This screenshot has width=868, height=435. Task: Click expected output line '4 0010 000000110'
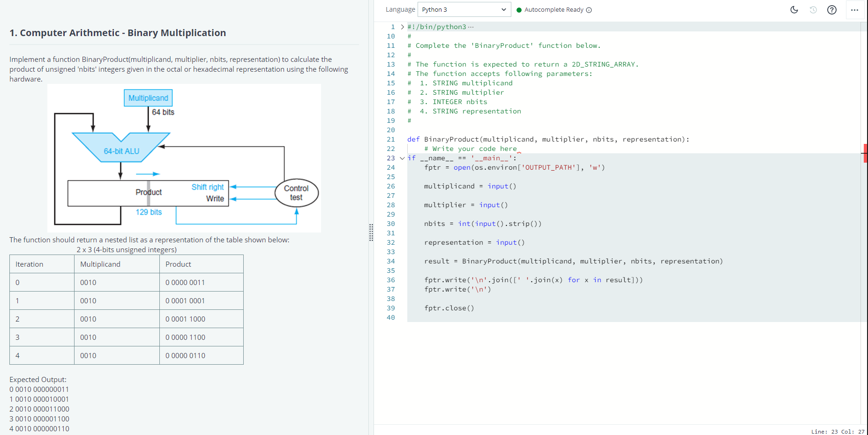point(39,429)
